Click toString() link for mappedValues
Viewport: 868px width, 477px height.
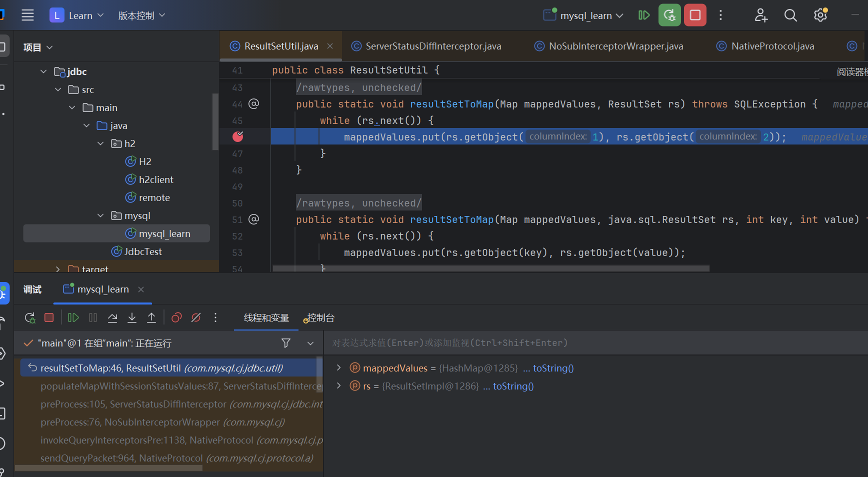[x=553, y=368]
